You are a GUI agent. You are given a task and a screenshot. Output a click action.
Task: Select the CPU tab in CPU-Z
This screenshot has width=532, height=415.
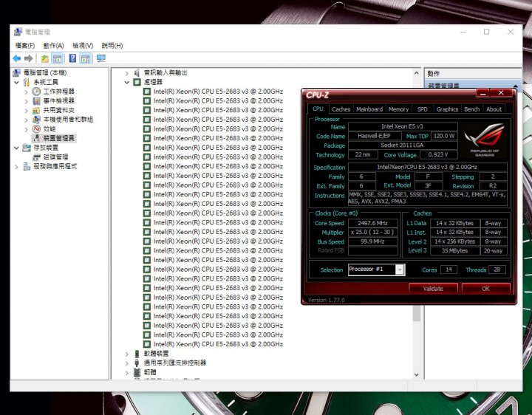click(x=318, y=109)
